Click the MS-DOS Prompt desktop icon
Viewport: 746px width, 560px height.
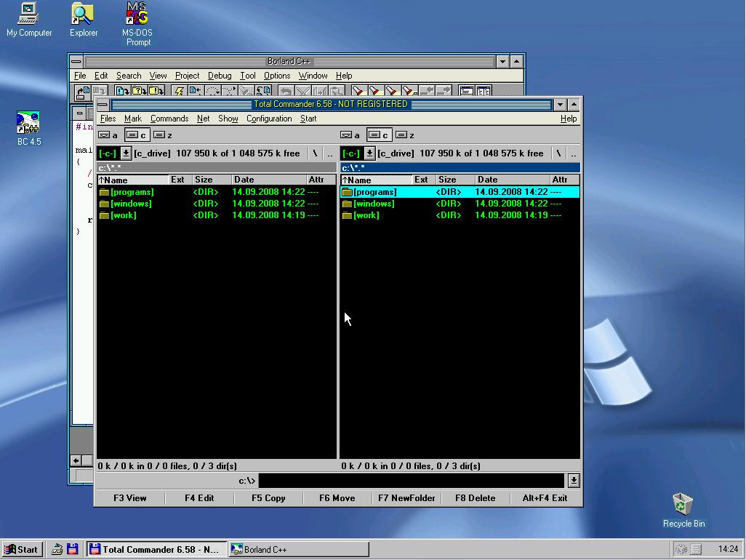pos(137,24)
